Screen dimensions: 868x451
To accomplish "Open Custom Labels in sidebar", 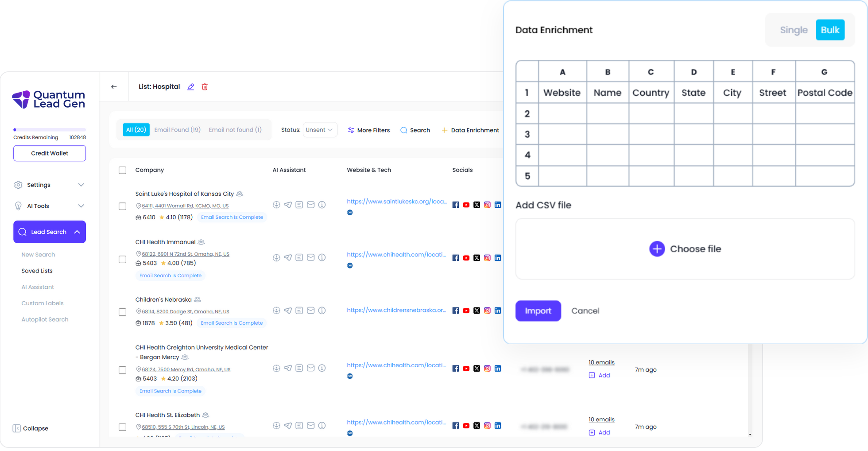I will pyautogui.click(x=43, y=303).
